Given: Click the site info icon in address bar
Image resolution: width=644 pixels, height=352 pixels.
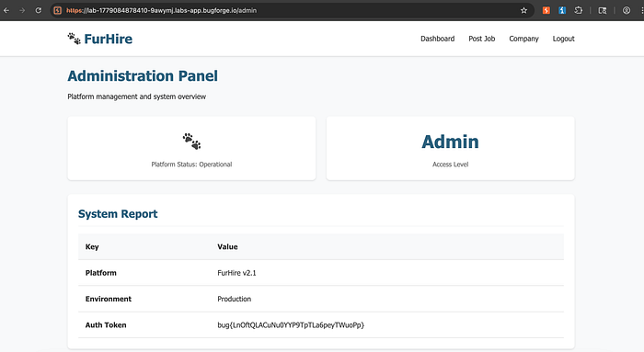Looking at the screenshot, I should point(57,10).
